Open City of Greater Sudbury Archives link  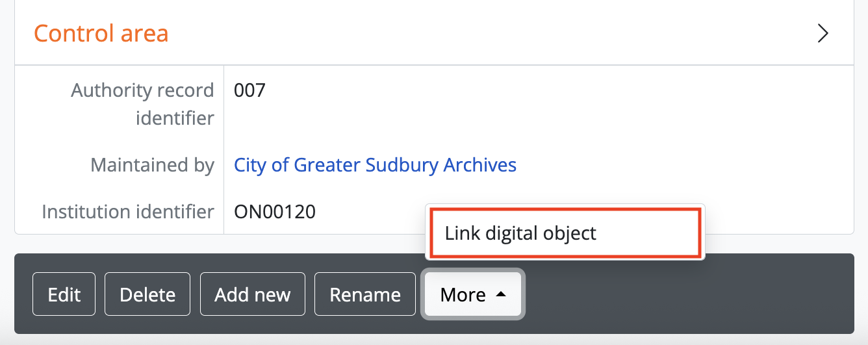[375, 165]
